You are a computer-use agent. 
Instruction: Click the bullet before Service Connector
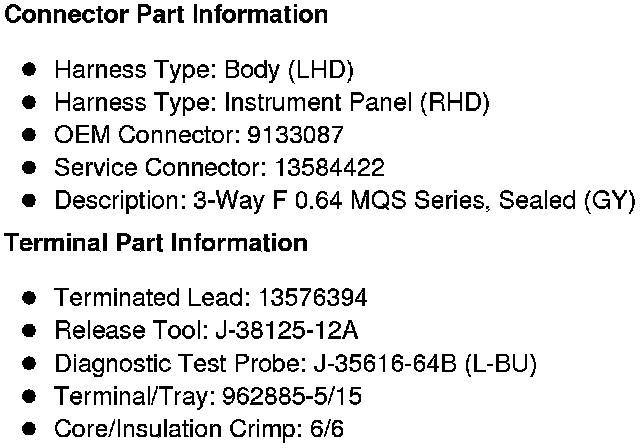(x=30, y=168)
